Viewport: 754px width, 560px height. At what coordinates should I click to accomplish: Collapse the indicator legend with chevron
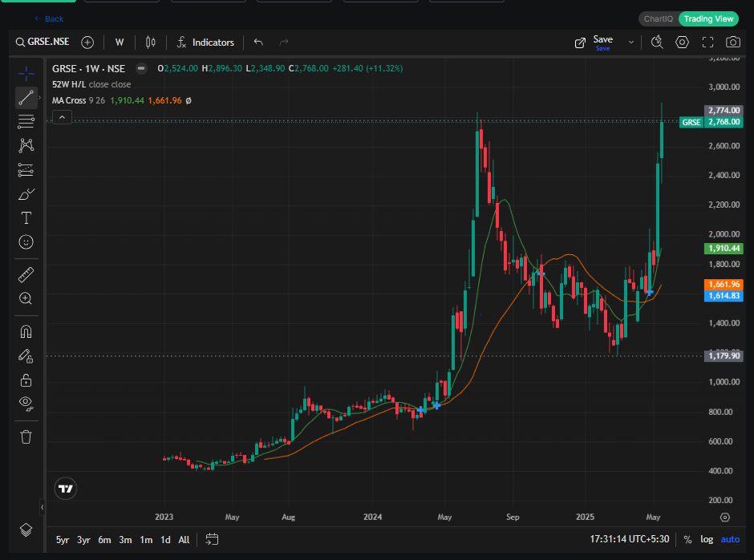click(63, 117)
